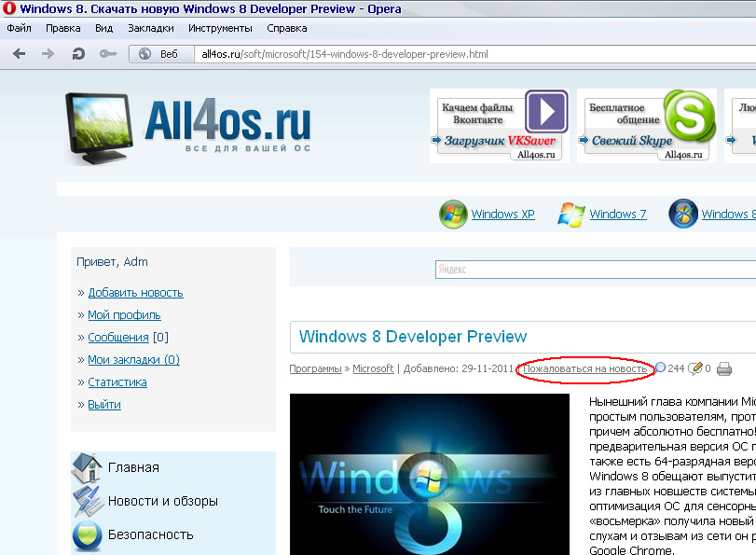Click the Windows 7 flag icon
756x555 pixels.
pos(571,215)
